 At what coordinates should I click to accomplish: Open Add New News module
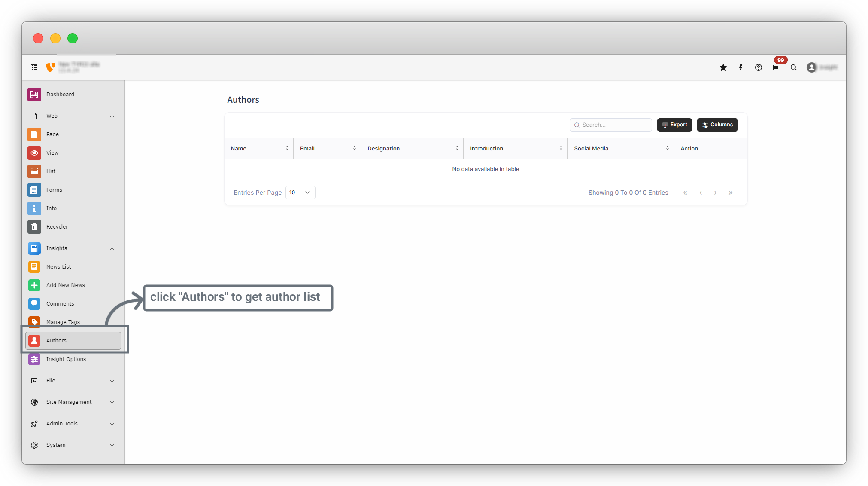(x=65, y=285)
